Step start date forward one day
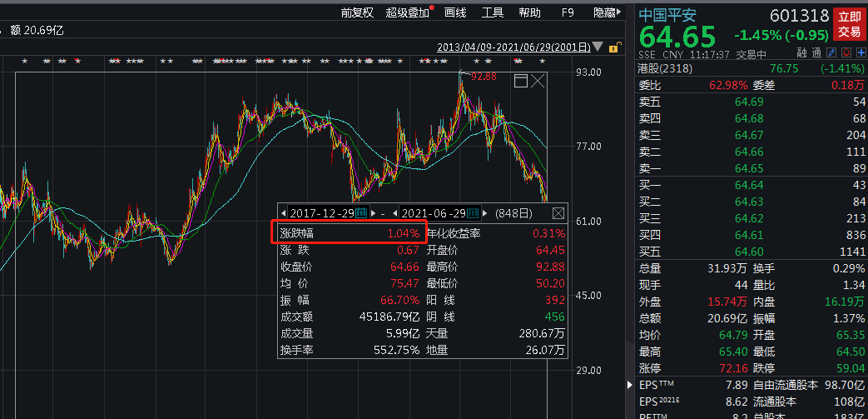Screen dimensions: 868x419 coord(373,213)
